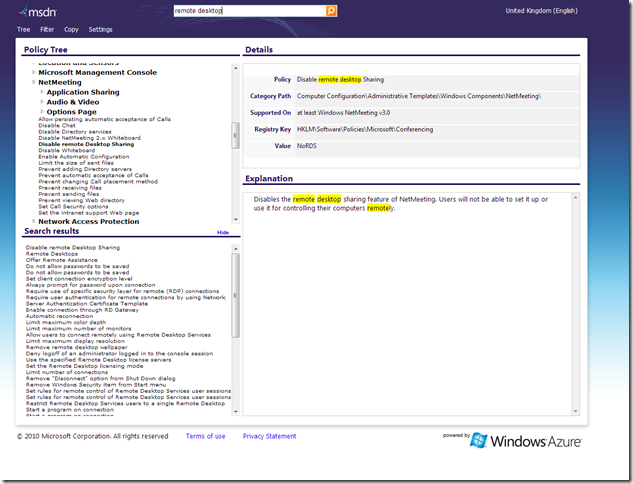Screen dimensions: 633x484
Task: Expand the Audio & Video node
Action: [42, 102]
